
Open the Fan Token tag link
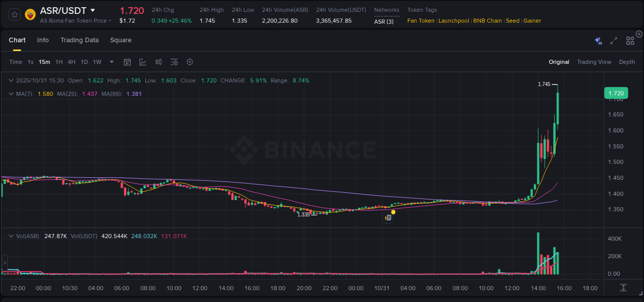(420, 21)
